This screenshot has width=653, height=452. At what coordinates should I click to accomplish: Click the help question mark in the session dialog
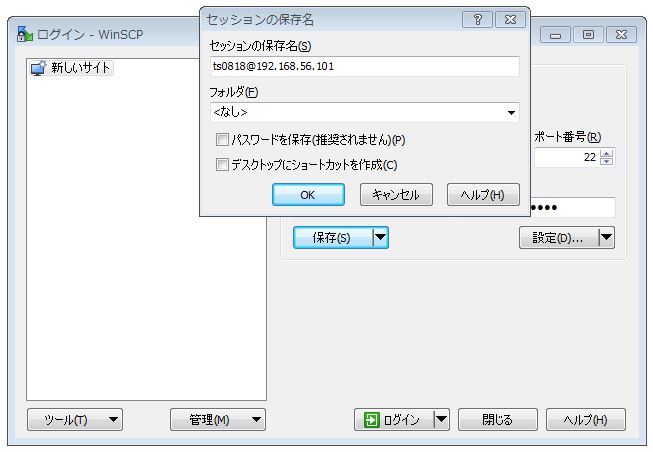point(477,20)
